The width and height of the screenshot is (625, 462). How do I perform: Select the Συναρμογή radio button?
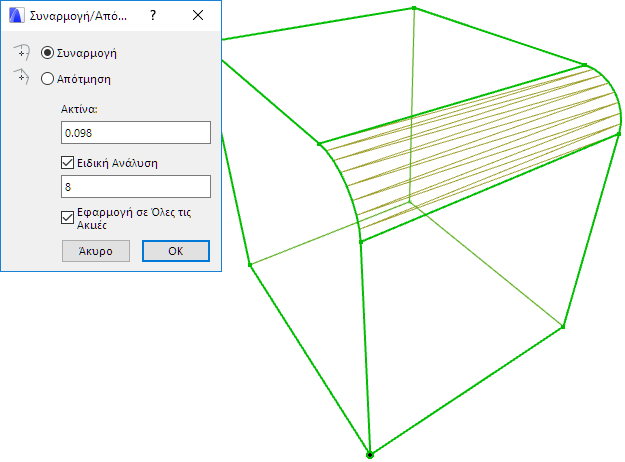tap(47, 53)
